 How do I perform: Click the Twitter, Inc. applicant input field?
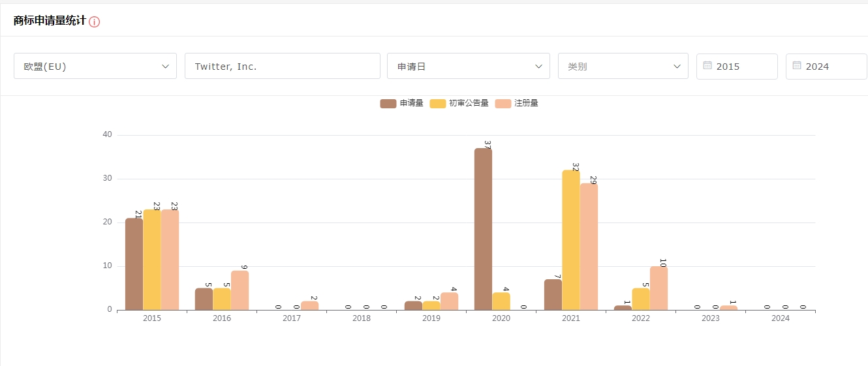[283, 66]
